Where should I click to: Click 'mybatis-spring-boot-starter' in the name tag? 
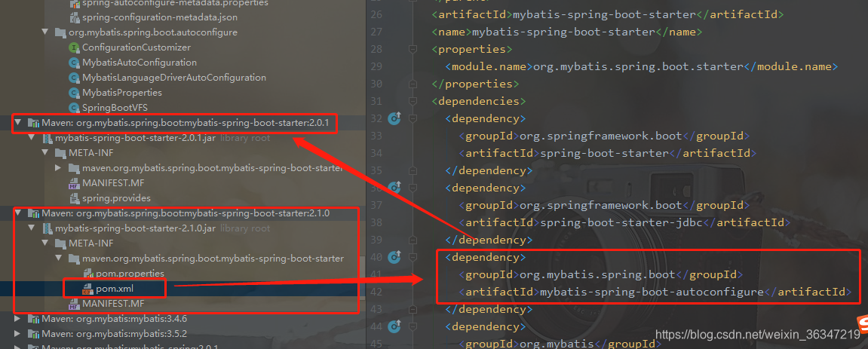pyautogui.click(x=563, y=32)
